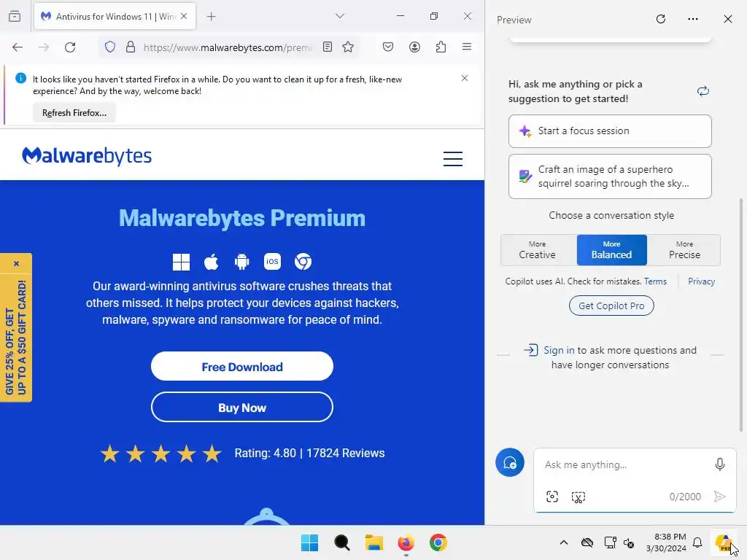
Task: Toggle Firefox reader view icon
Action: pyautogui.click(x=328, y=47)
